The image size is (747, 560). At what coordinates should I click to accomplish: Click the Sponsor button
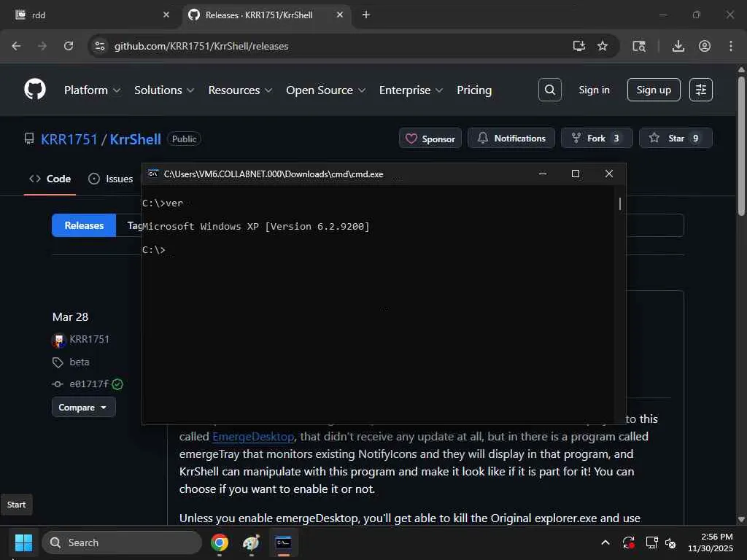pos(430,138)
